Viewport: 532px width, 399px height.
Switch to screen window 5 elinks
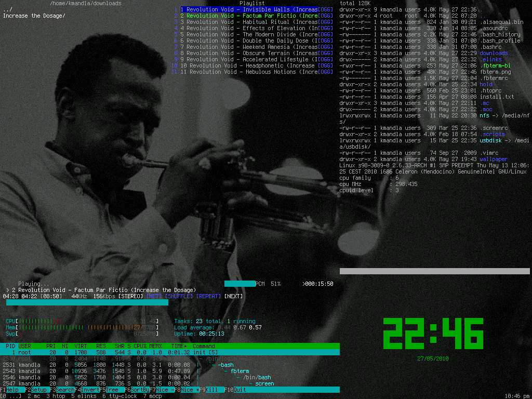tap(84, 396)
